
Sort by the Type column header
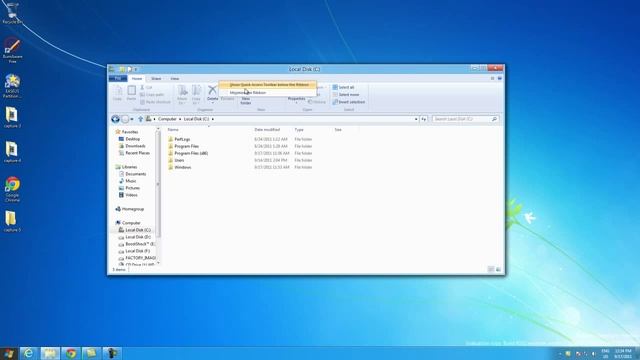299,130
